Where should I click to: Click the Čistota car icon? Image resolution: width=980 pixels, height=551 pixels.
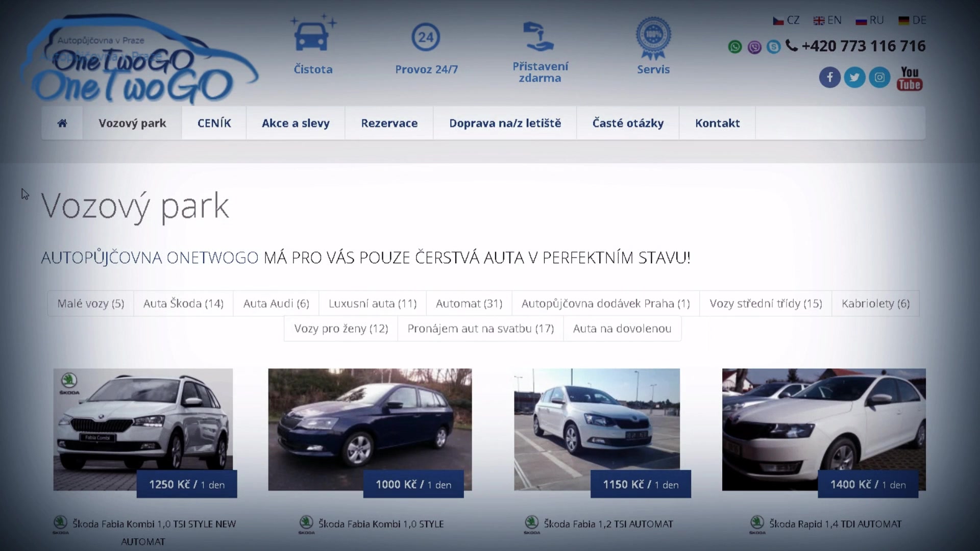coord(313,34)
